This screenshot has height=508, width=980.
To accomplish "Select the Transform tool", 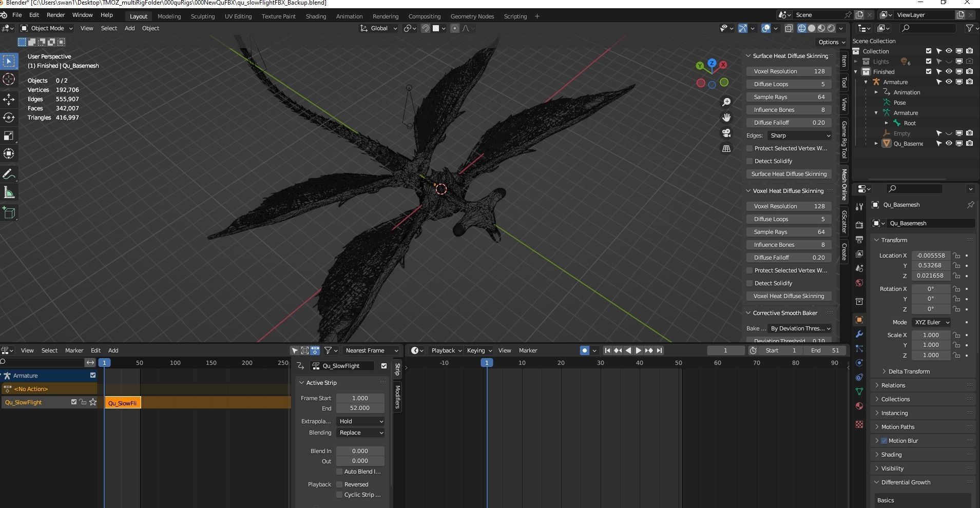I will point(9,153).
